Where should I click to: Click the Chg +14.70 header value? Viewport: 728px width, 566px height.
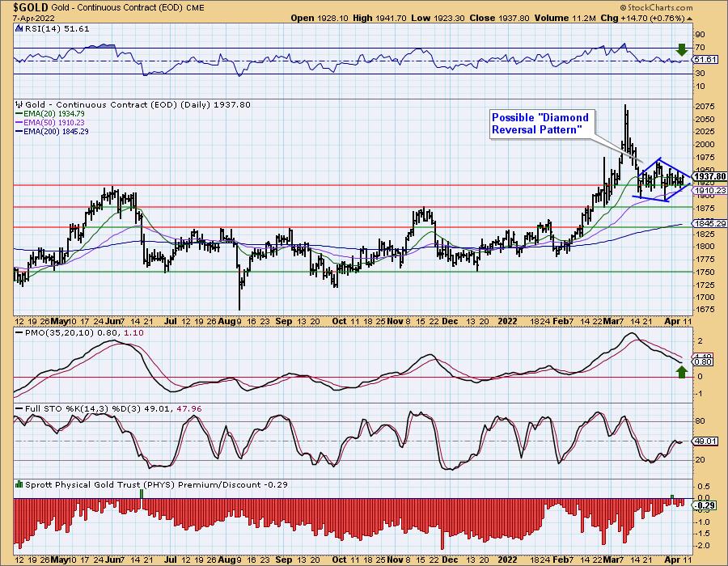[642, 18]
